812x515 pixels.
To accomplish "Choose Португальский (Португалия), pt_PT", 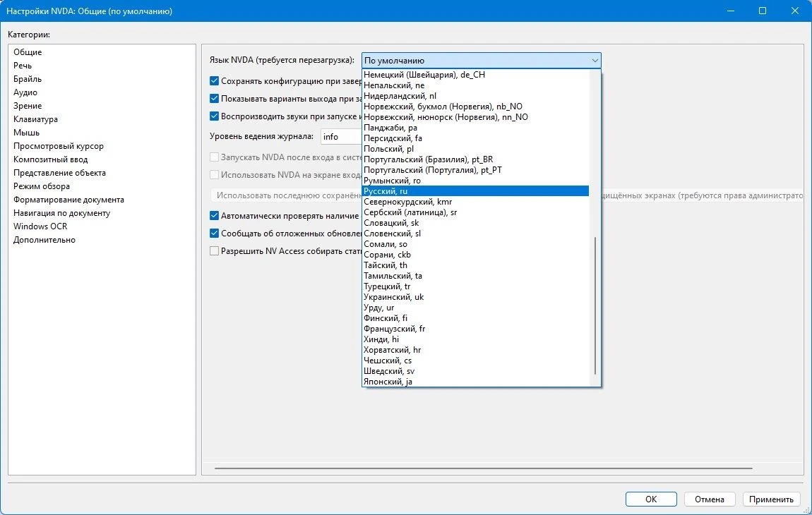I will (475, 170).
